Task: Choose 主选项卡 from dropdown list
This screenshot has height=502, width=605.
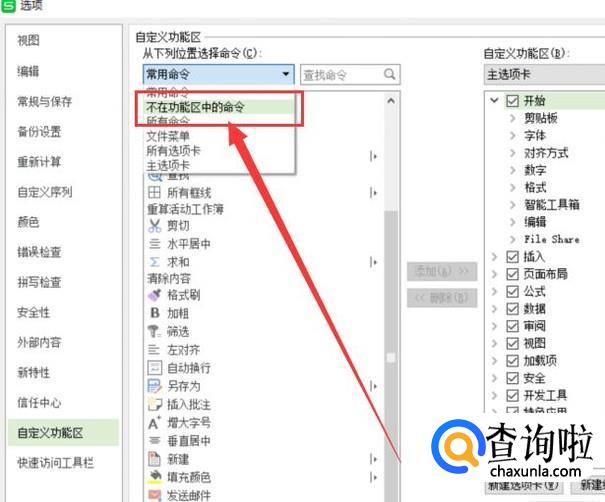Action: pos(219,165)
